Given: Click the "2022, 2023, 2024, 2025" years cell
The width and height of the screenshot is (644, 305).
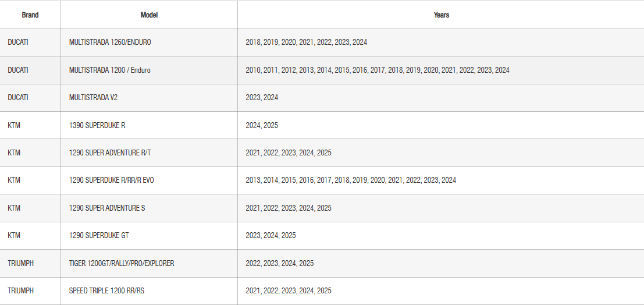Looking at the screenshot, I should (279, 263).
